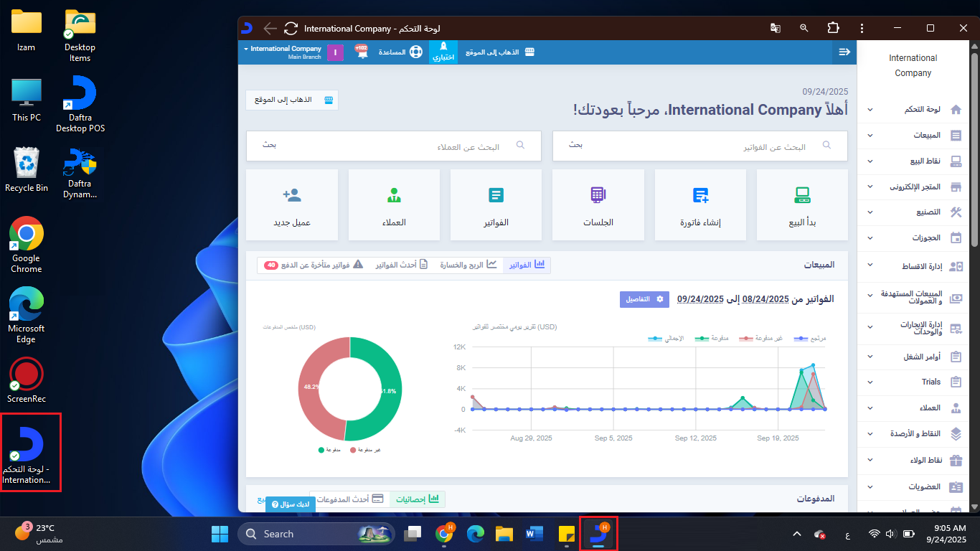Click الذهاب إلى الموقع in blue top bar
Image resolution: width=980 pixels, height=551 pixels.
point(501,52)
